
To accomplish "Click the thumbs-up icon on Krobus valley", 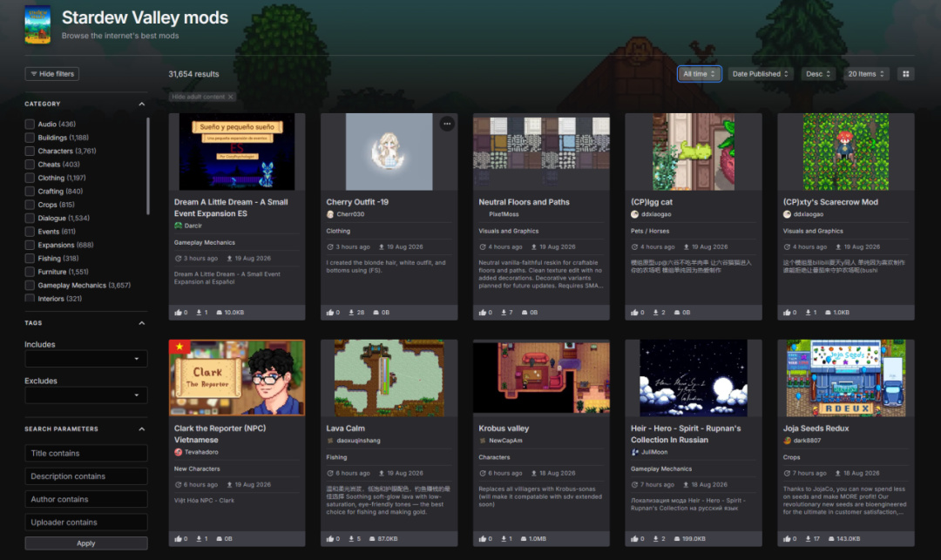I will click(x=483, y=538).
